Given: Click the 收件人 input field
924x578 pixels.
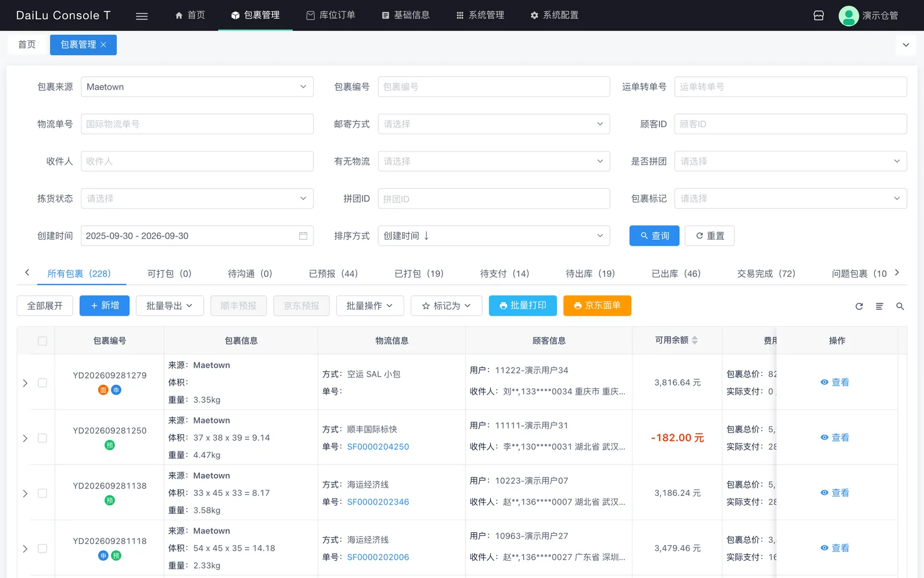Looking at the screenshot, I should [197, 161].
